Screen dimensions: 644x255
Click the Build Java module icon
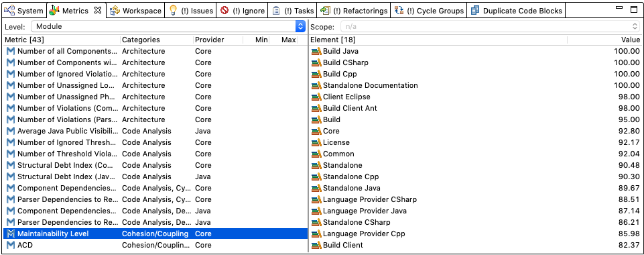pos(316,52)
